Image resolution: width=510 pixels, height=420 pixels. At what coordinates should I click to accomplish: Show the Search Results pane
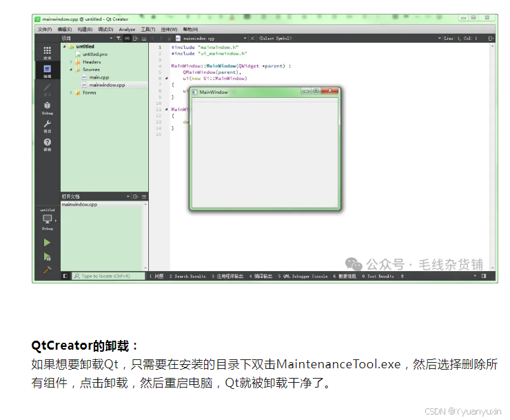pos(187,276)
